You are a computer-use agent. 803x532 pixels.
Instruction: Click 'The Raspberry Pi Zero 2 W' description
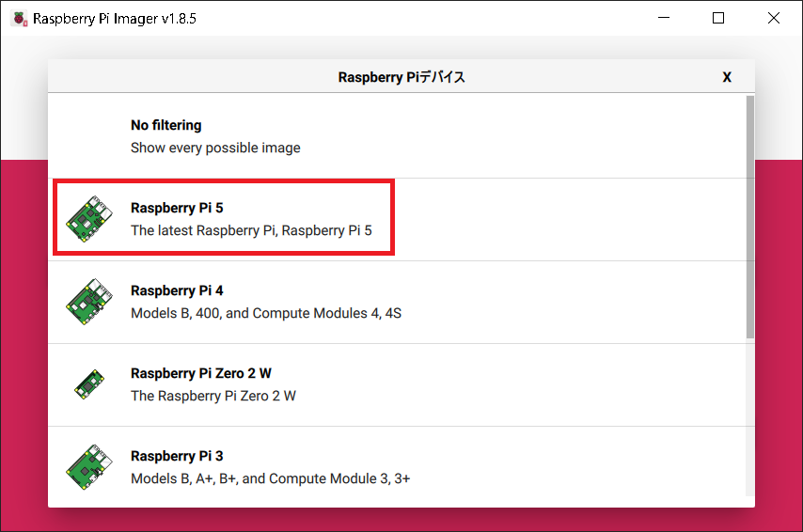213,397
